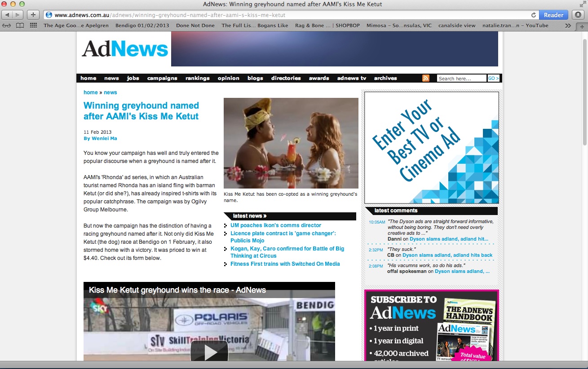This screenshot has width=588, height=369.
Task: Click the 'news' breadcrumb link
Action: 110,92
